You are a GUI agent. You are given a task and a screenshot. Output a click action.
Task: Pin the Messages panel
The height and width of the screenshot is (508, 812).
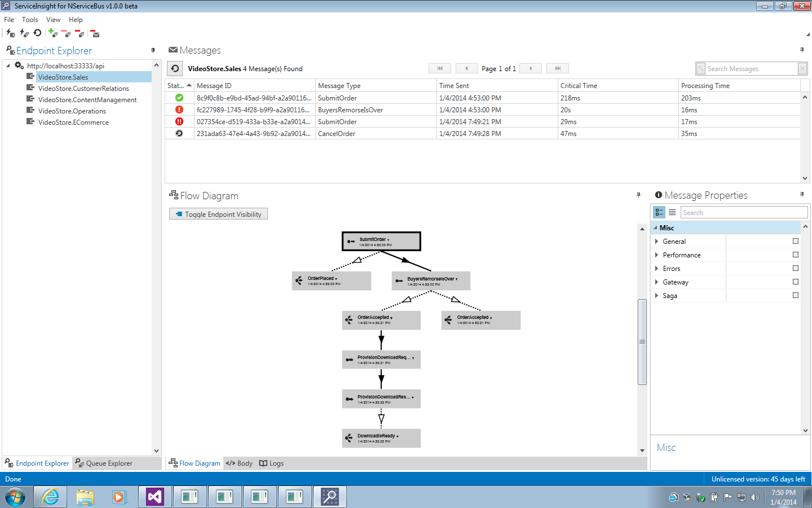[802, 50]
